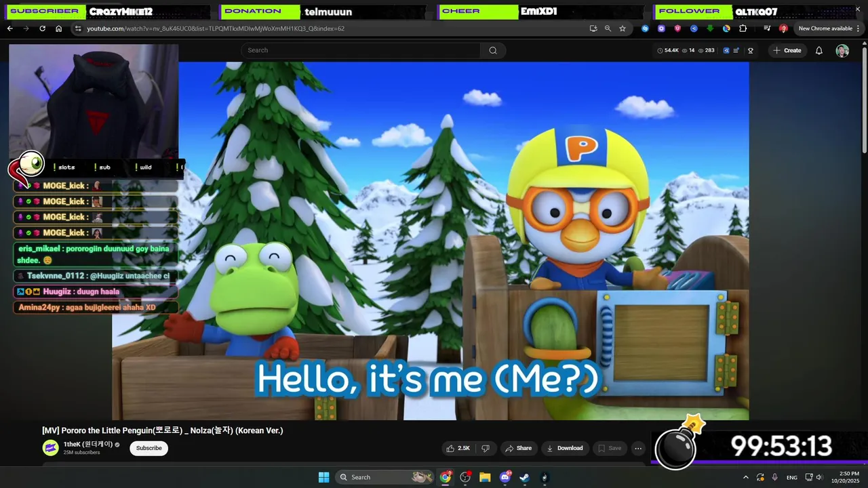Open the Chrome home page button

[x=58, y=28]
